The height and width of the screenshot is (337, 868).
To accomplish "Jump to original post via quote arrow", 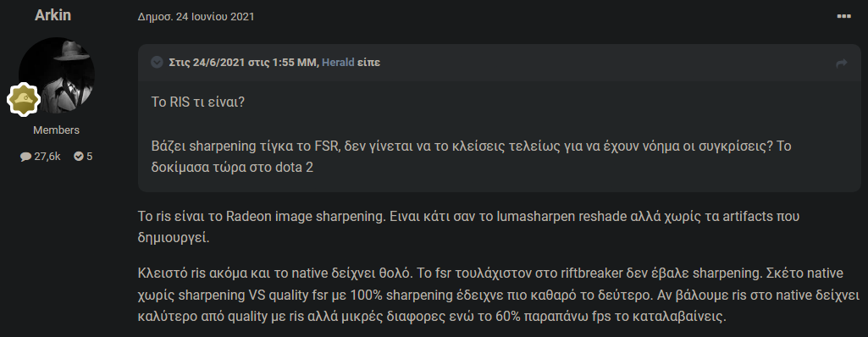I will tap(842, 64).
